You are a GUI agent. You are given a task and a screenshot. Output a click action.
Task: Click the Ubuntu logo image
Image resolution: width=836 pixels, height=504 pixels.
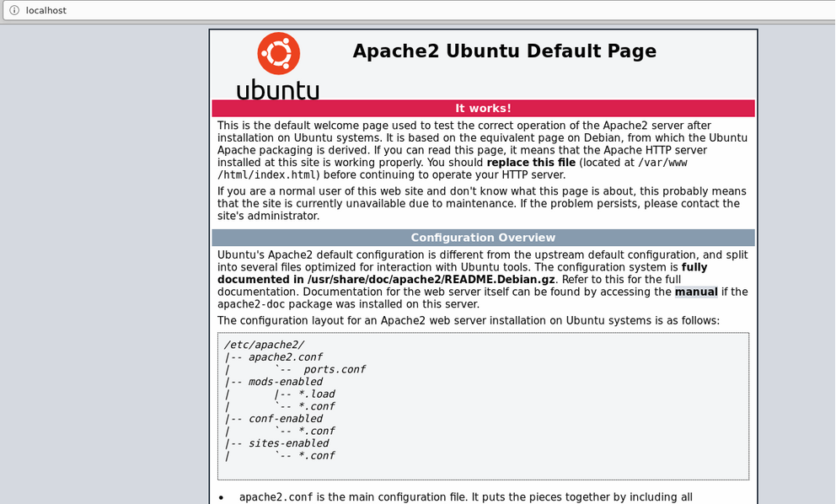click(278, 66)
